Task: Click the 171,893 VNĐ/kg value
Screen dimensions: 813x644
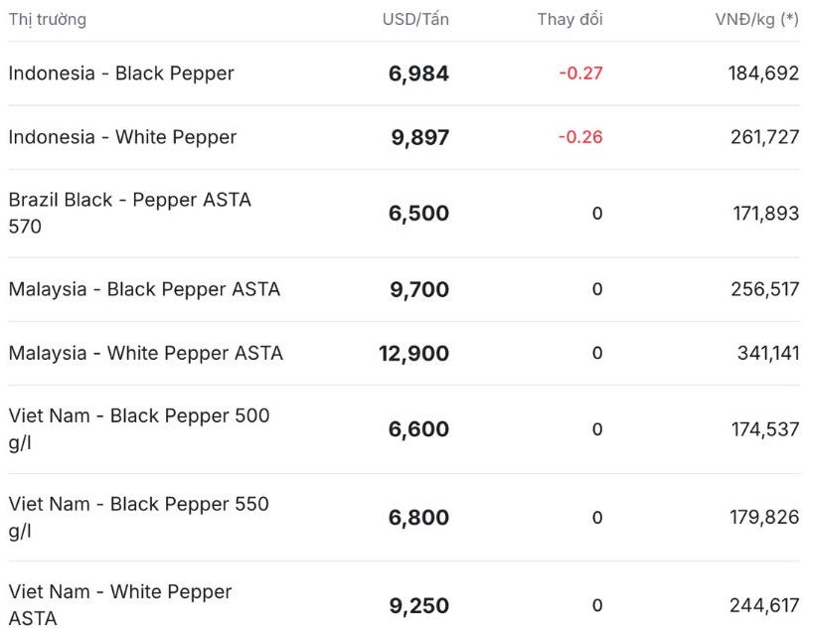Action: 764,214
